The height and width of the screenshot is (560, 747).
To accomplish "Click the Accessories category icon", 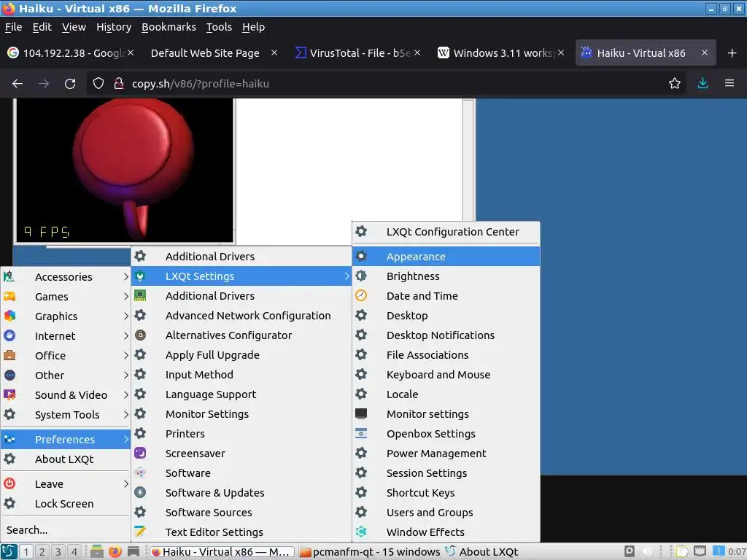I will (9, 276).
